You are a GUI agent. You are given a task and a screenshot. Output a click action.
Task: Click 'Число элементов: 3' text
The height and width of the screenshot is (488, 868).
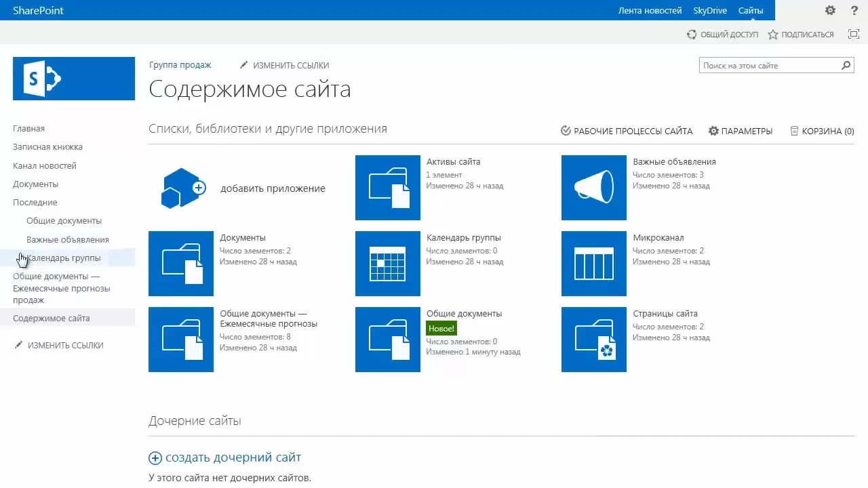click(x=668, y=175)
